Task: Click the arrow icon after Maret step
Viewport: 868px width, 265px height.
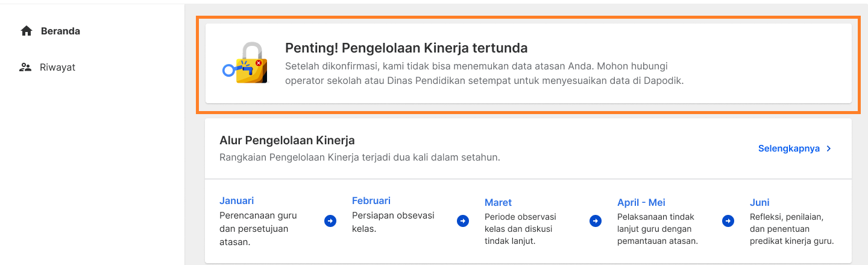Action: (x=596, y=221)
